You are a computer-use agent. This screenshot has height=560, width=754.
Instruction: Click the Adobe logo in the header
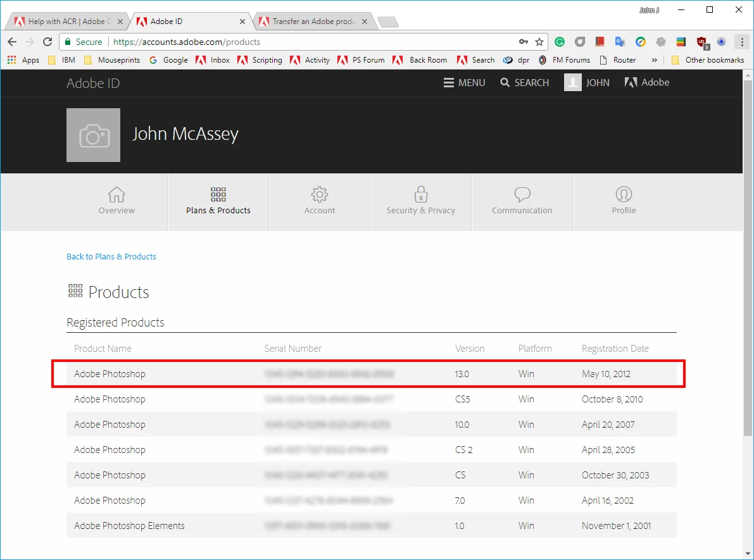click(x=647, y=82)
